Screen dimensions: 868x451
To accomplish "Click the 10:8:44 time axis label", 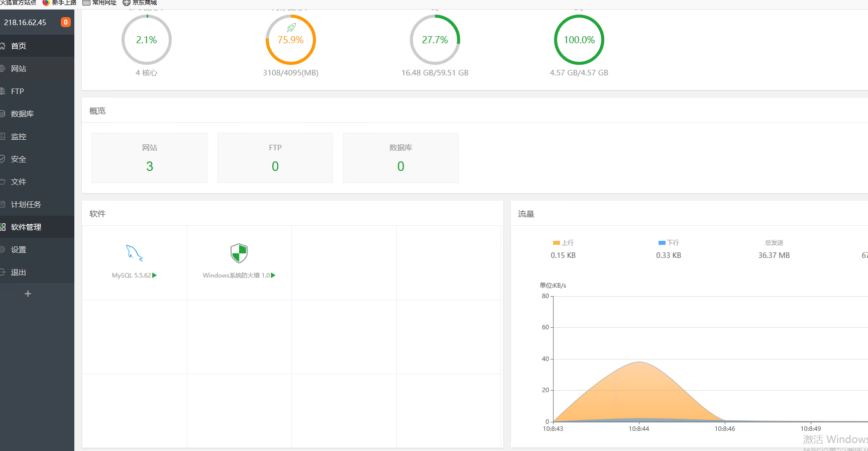I will 639,429.
